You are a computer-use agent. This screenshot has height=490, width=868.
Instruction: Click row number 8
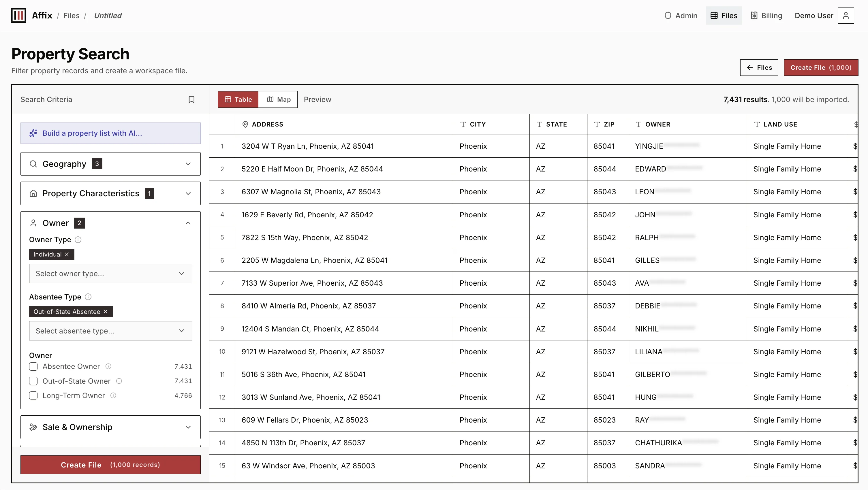click(x=222, y=306)
